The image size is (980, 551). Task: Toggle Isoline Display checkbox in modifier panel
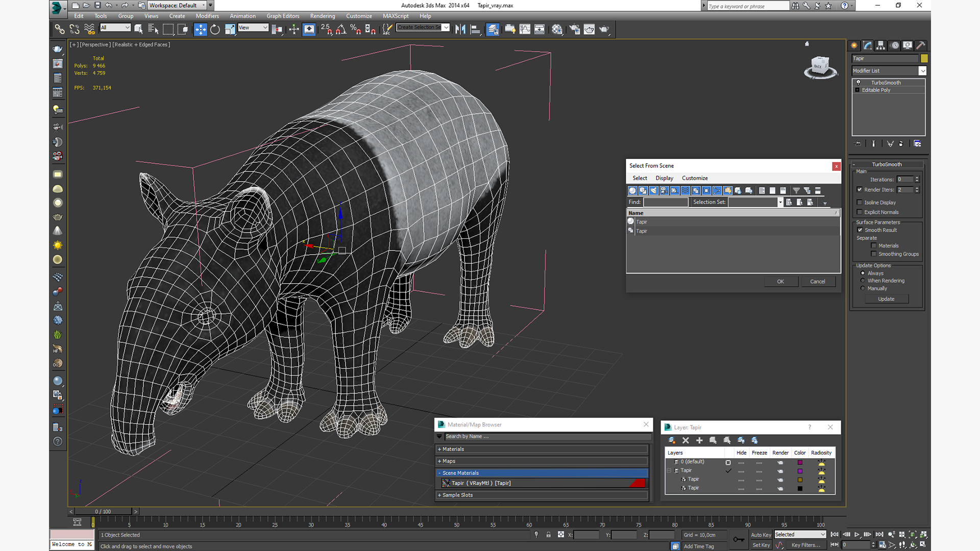pyautogui.click(x=860, y=202)
